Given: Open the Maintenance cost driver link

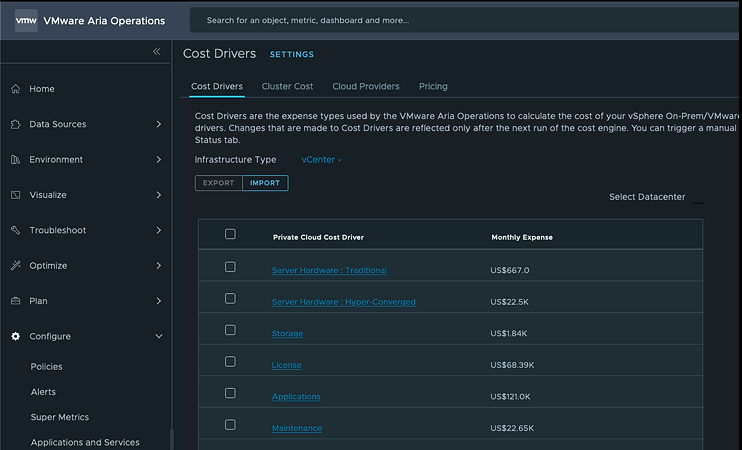Looking at the screenshot, I should pos(297,428).
